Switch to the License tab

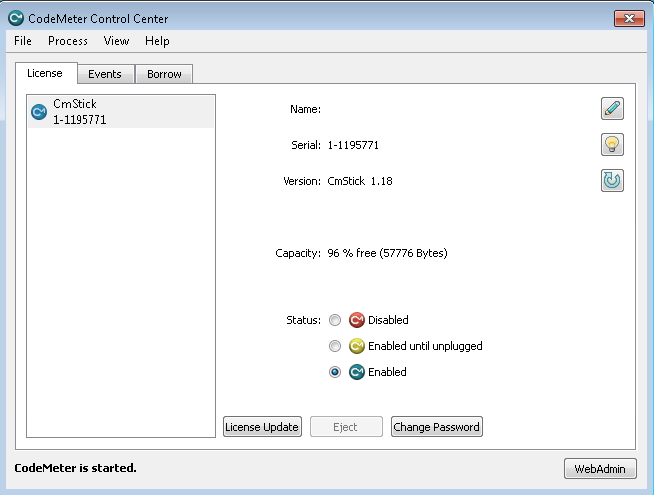[45, 73]
